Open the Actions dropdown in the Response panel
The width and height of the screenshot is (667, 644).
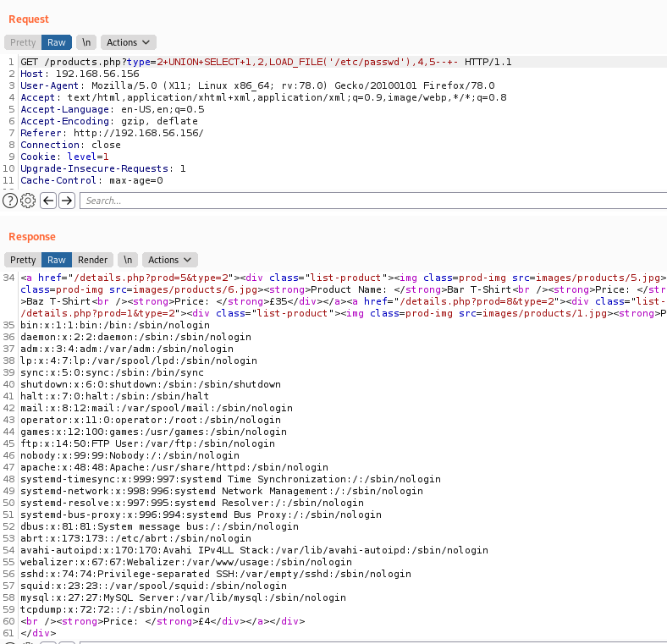coord(170,260)
